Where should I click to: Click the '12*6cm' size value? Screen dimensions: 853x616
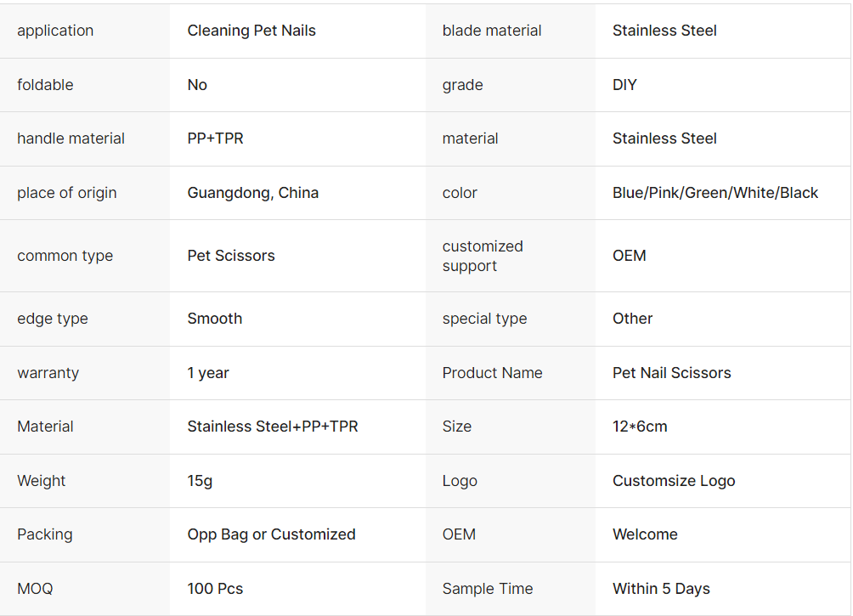coord(640,427)
